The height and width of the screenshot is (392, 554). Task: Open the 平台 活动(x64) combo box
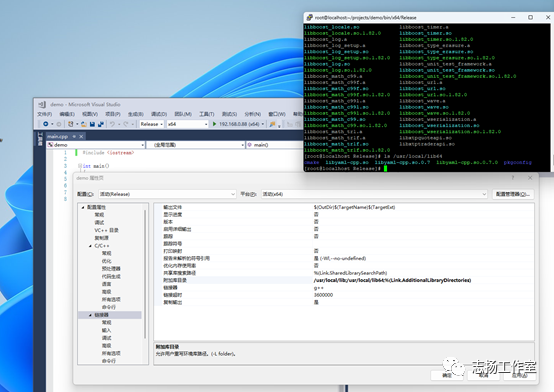(374, 194)
